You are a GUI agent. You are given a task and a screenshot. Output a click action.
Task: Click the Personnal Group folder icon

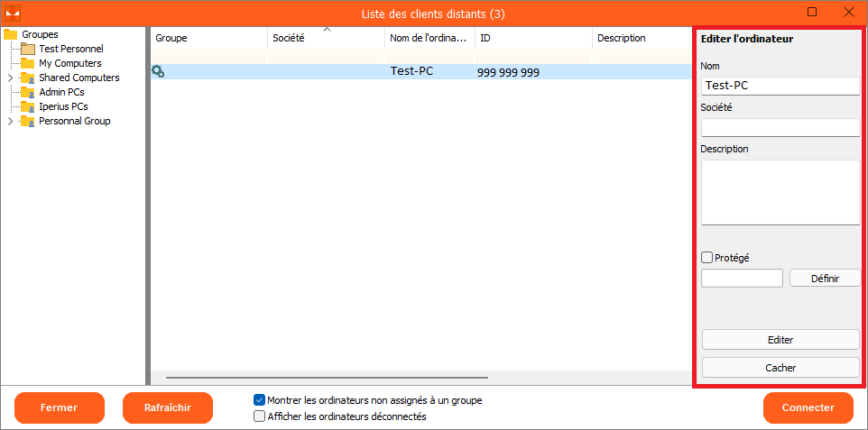pyautogui.click(x=28, y=121)
